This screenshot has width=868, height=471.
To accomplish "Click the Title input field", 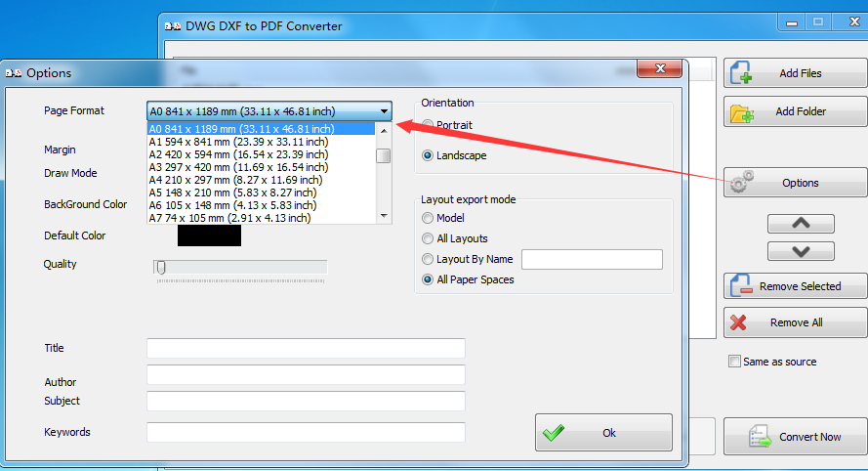I will (x=306, y=348).
